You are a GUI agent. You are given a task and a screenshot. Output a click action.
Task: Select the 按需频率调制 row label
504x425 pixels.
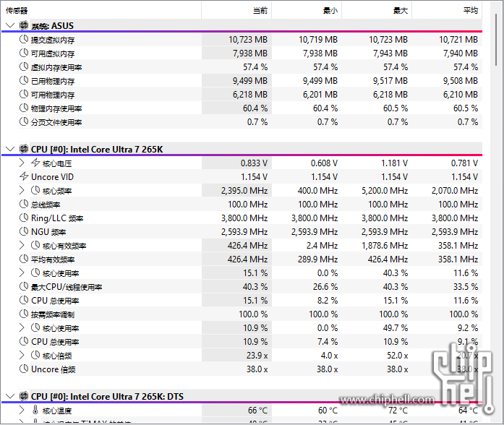coord(53,314)
